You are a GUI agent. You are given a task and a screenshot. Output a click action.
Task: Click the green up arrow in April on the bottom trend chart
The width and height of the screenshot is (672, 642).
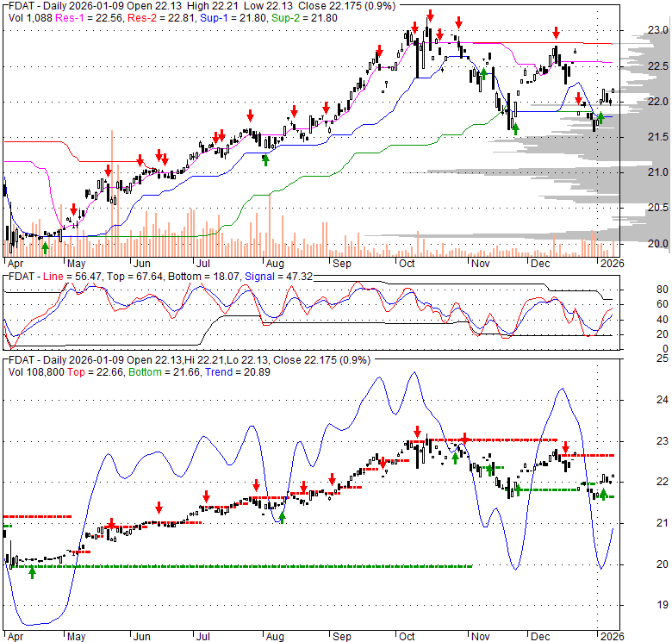pyautogui.click(x=33, y=571)
